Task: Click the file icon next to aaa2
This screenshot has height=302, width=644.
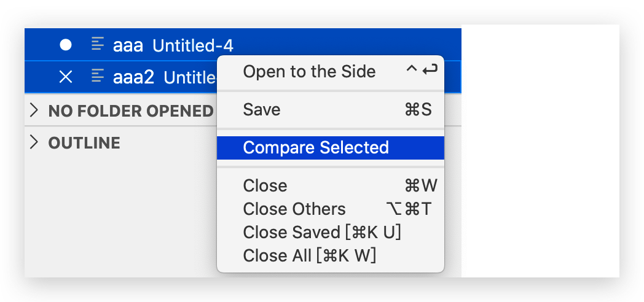Action: click(x=97, y=76)
